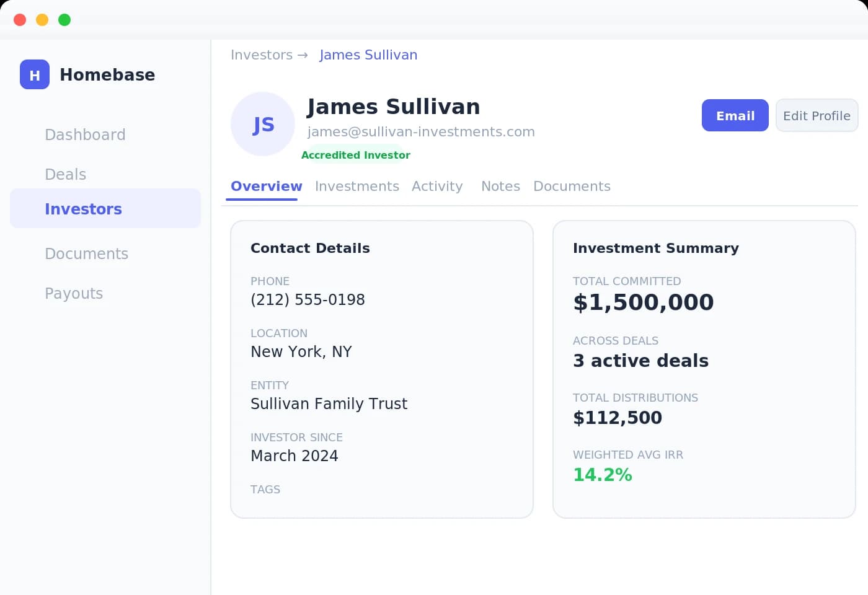Click the JS avatar circle
Image resolution: width=868 pixels, height=595 pixels.
point(263,124)
